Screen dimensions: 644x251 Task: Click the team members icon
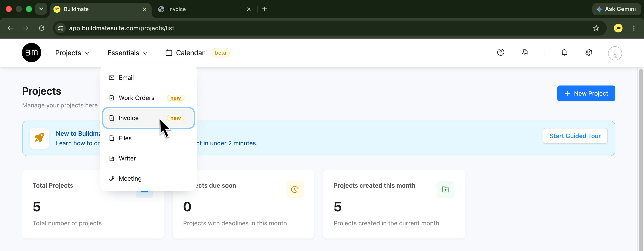(525, 52)
